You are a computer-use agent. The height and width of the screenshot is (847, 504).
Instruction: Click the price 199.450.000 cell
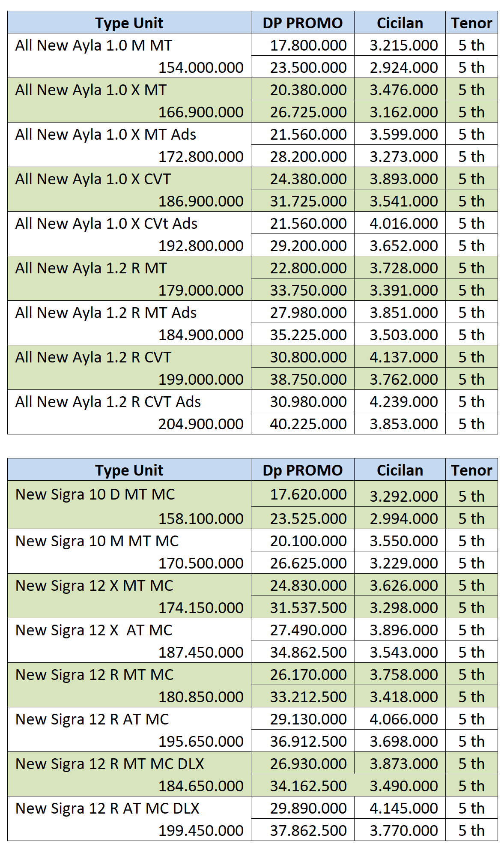click(201, 830)
